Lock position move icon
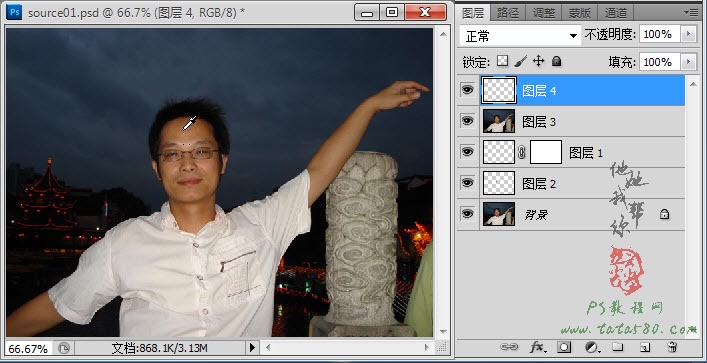The width and height of the screenshot is (707, 363). click(538, 61)
